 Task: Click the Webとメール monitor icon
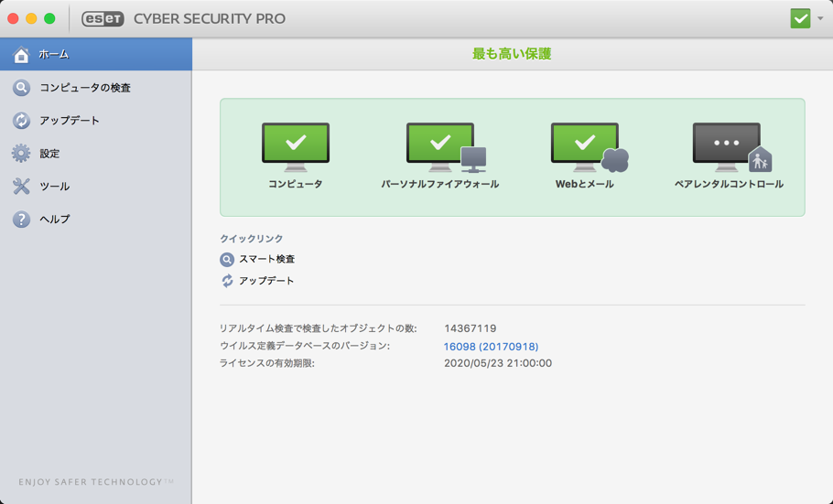[x=590, y=147]
